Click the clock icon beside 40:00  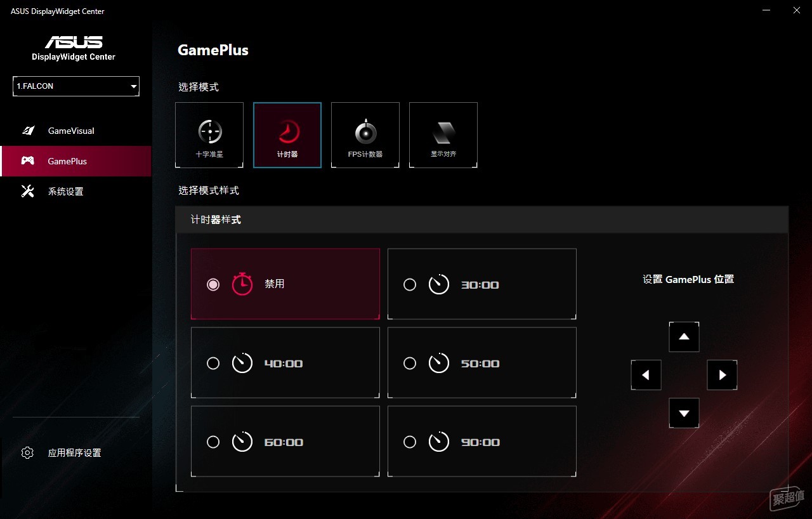(242, 363)
